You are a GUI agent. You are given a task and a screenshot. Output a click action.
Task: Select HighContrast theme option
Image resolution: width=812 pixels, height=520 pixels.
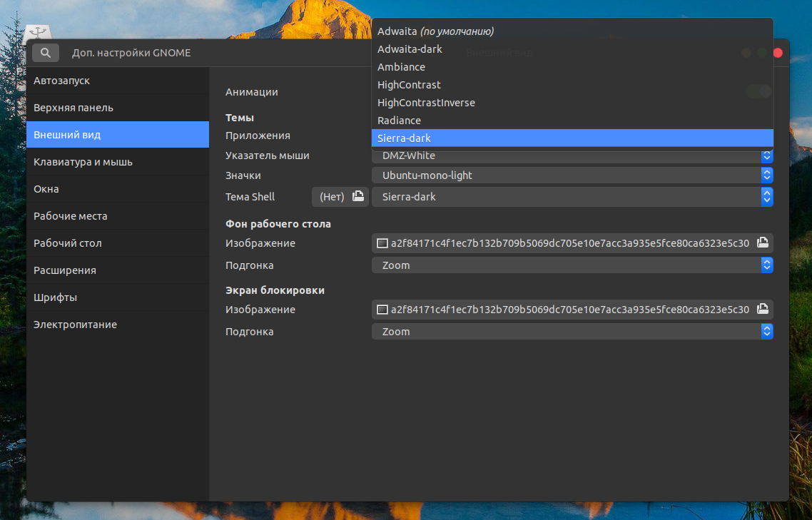click(x=572, y=85)
